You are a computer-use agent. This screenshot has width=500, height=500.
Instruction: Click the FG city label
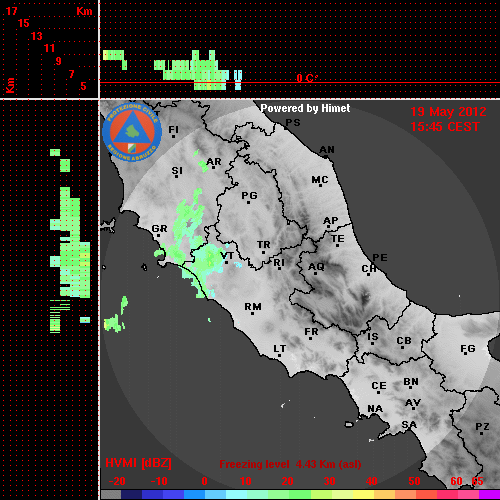tap(468, 349)
